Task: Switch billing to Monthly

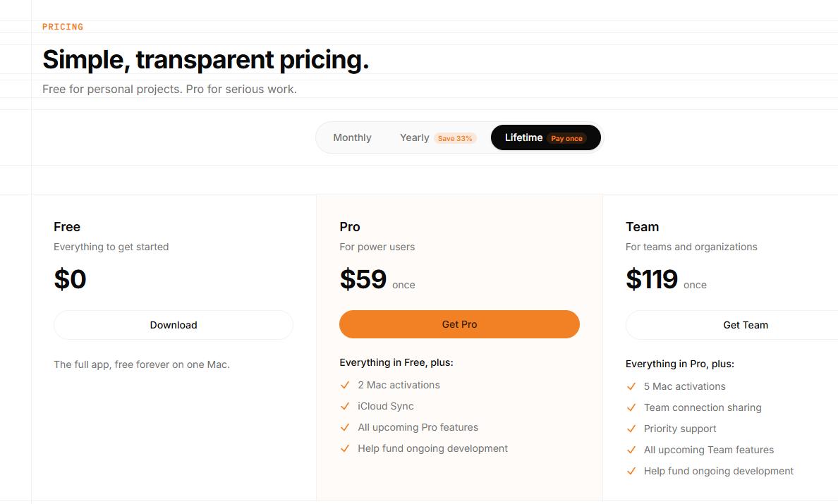Action: coord(352,137)
